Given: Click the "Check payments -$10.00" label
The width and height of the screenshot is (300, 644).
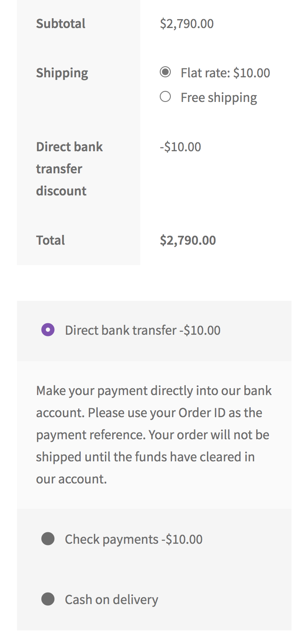Looking at the screenshot, I should (133, 539).
